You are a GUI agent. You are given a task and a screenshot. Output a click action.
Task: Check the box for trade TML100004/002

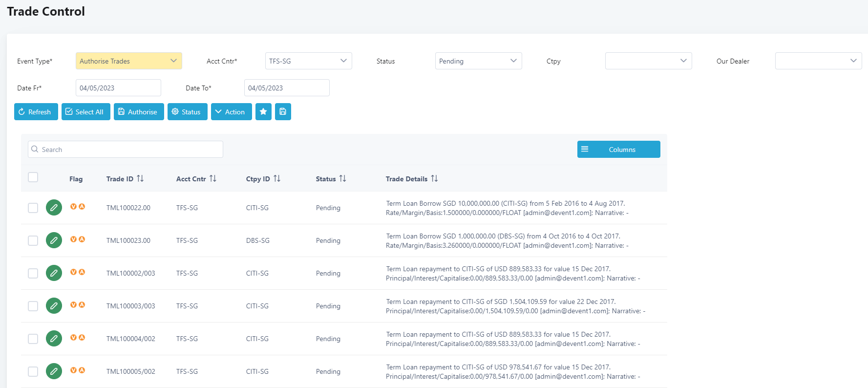tap(33, 339)
